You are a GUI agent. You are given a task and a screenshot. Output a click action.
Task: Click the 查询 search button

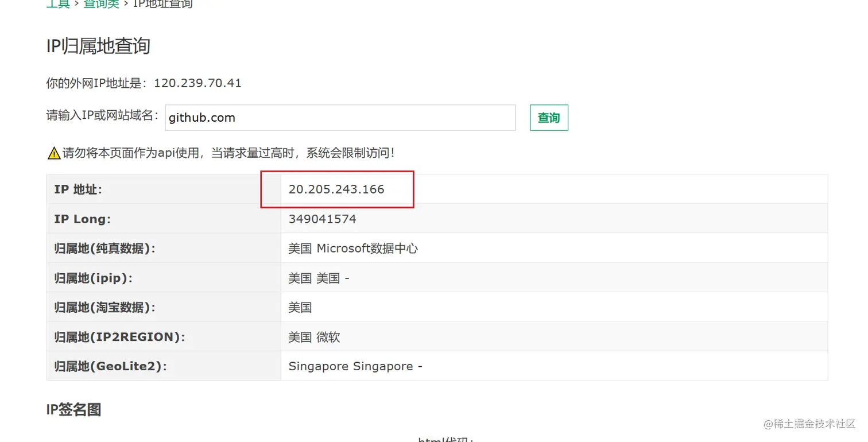pyautogui.click(x=549, y=118)
